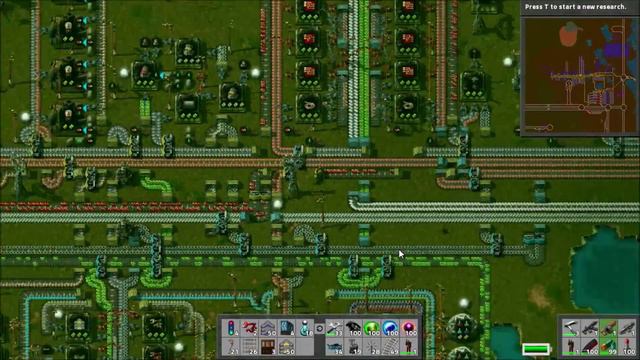Select the quickbar slot showing 21
Screen dimensions: 640x360
[231, 347]
